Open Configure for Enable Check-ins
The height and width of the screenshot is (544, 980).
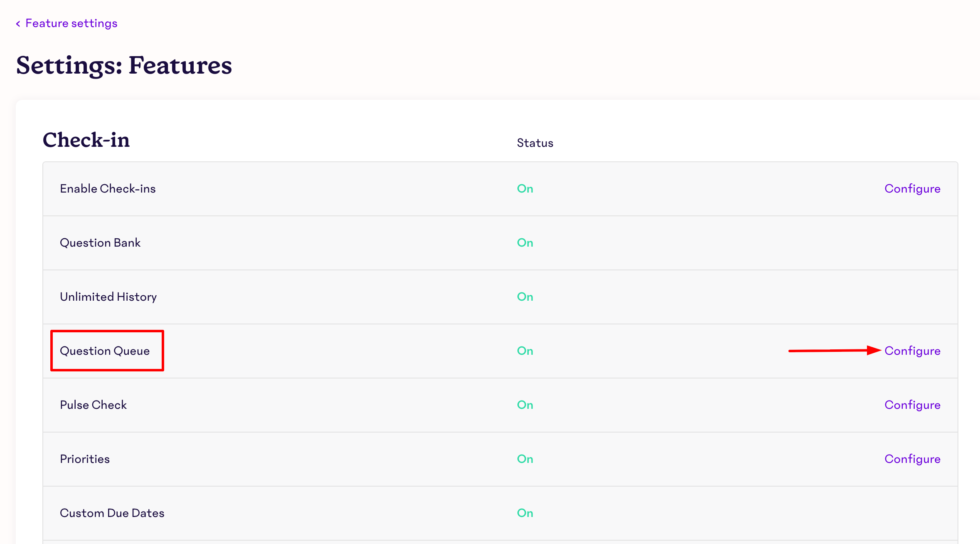tap(912, 188)
